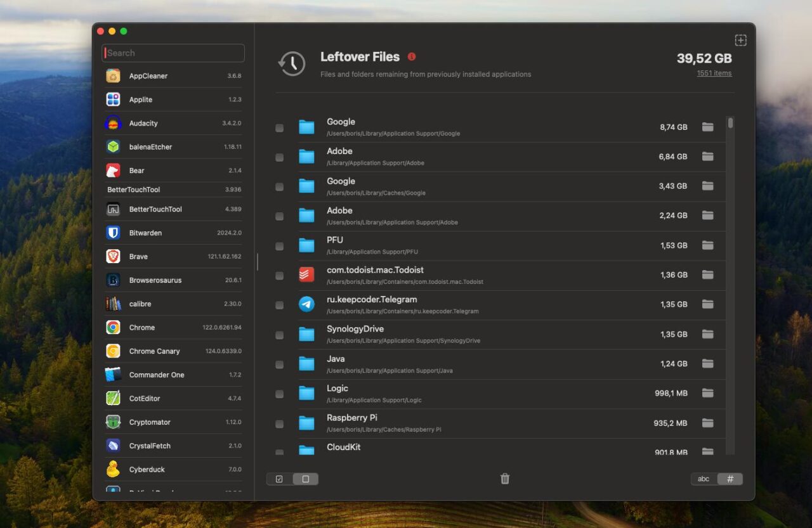Select the balenaEtcher app icon
This screenshot has height=528, width=812.
click(113, 146)
